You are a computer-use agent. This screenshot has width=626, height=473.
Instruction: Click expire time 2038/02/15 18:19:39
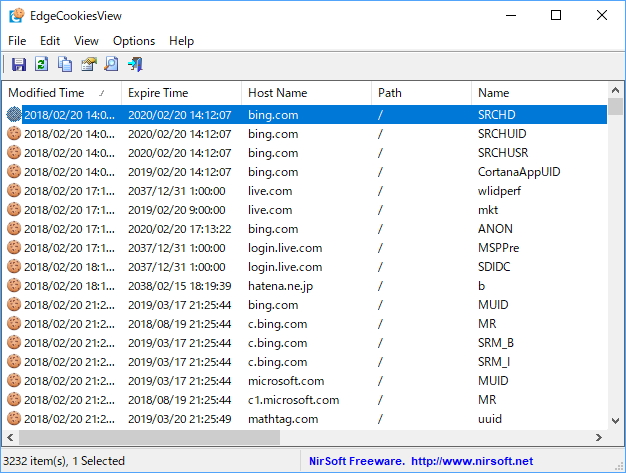click(180, 286)
